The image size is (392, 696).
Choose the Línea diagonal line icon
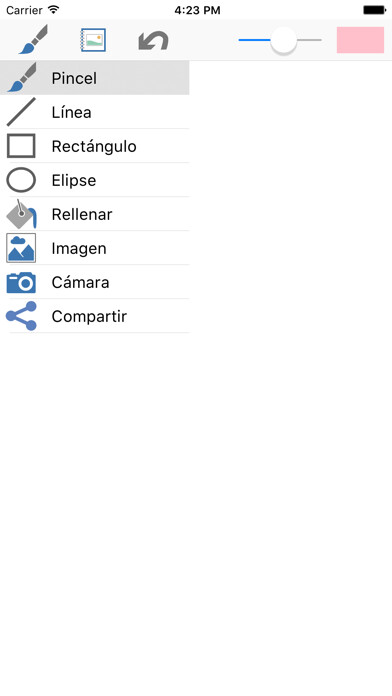21,112
